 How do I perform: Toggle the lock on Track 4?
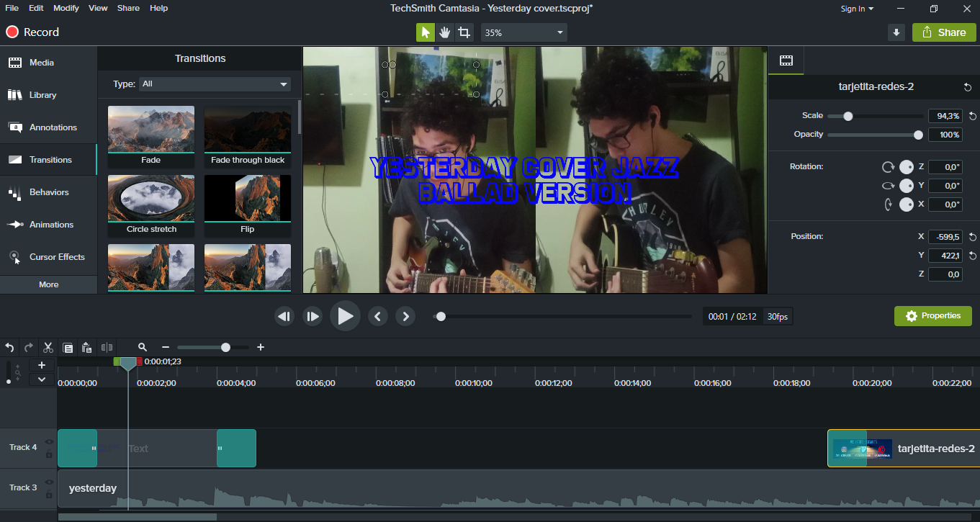pos(49,454)
